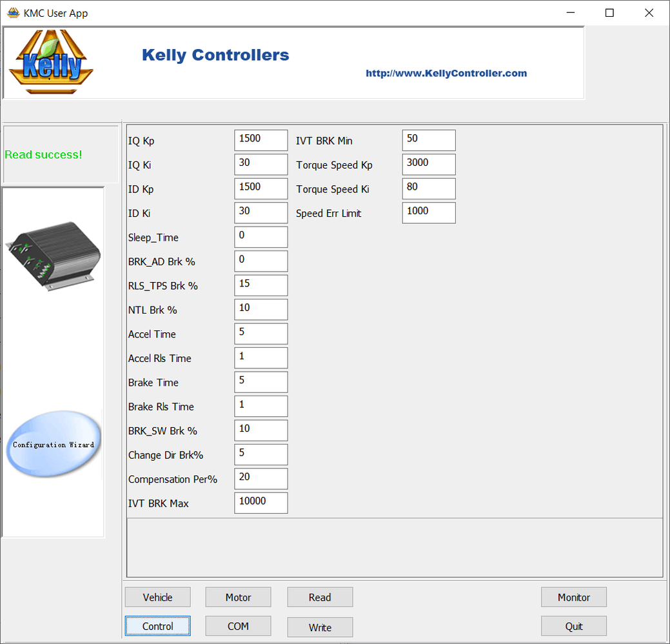This screenshot has height=644, width=670.
Task: Click the motor controller device picture
Action: pos(53,256)
